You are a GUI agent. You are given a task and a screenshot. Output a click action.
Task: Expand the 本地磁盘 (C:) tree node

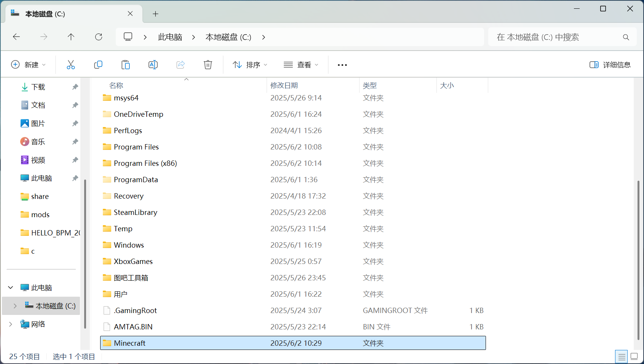click(x=15, y=306)
